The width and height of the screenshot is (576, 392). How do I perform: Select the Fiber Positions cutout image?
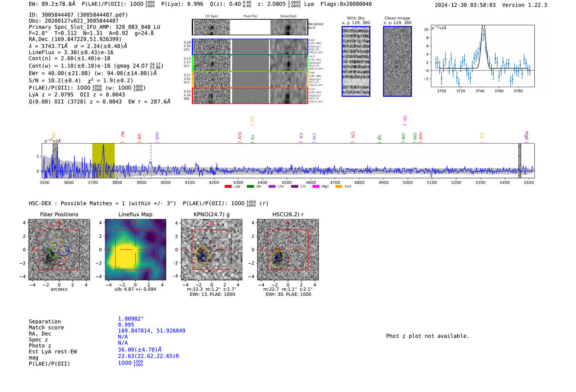pyautogui.click(x=59, y=250)
